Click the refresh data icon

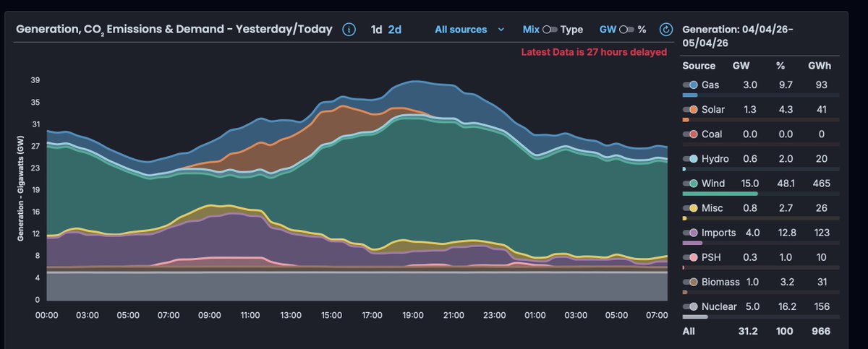tap(666, 30)
